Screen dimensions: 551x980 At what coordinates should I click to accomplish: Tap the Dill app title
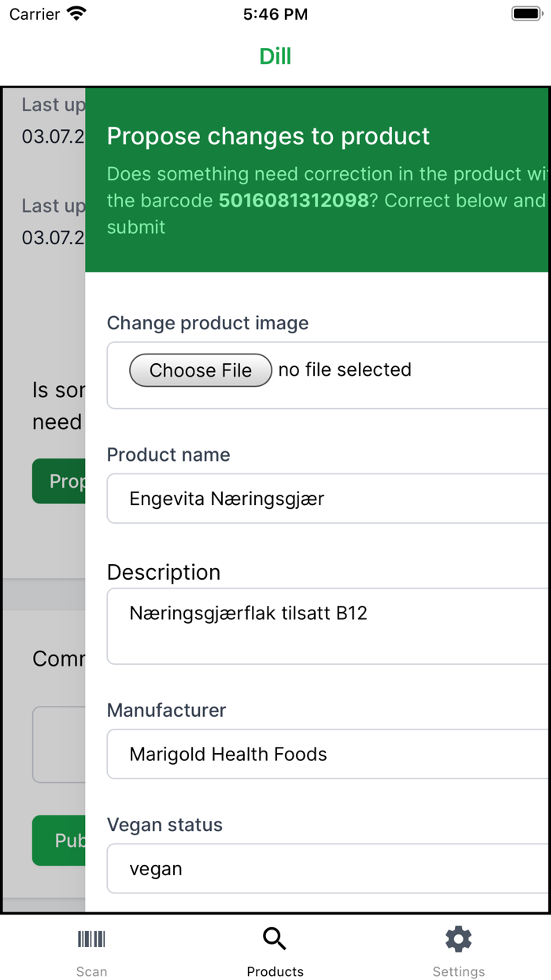[x=275, y=57]
